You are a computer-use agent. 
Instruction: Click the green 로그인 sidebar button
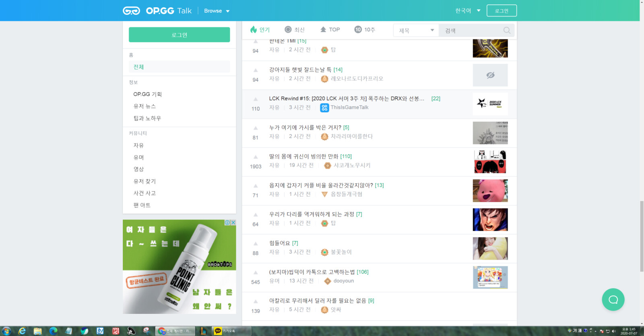point(179,35)
